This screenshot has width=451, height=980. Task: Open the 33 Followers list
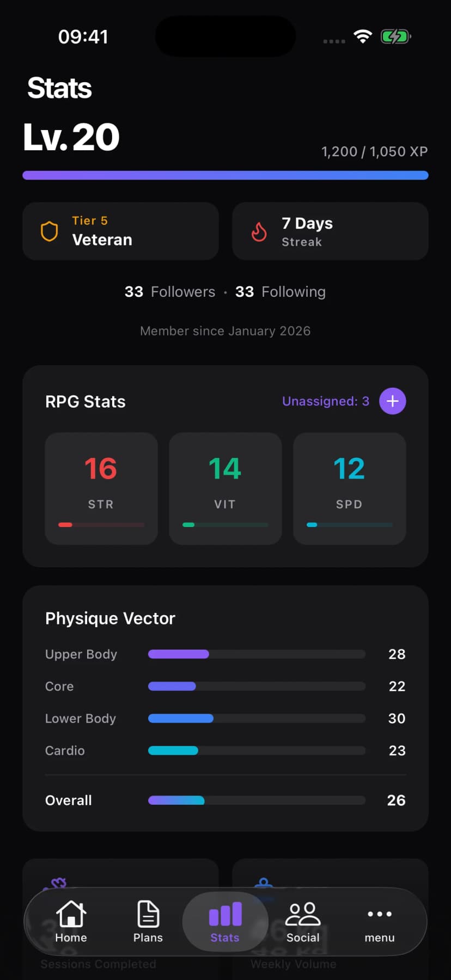[169, 291]
